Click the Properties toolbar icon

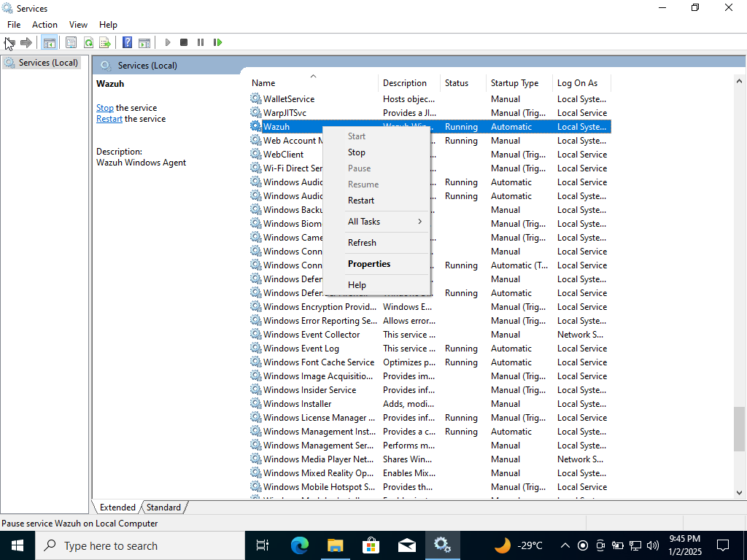71,42
